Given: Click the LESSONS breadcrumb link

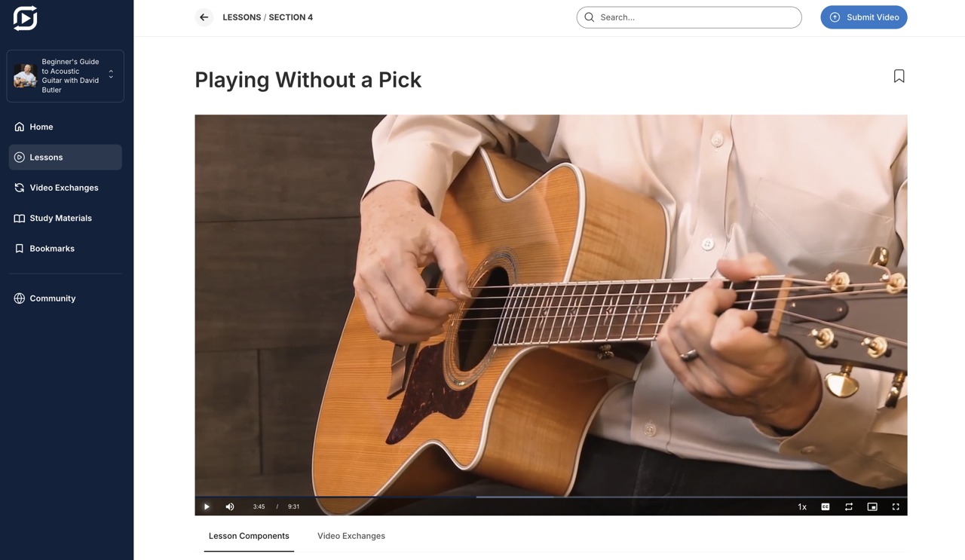Looking at the screenshot, I should [242, 17].
